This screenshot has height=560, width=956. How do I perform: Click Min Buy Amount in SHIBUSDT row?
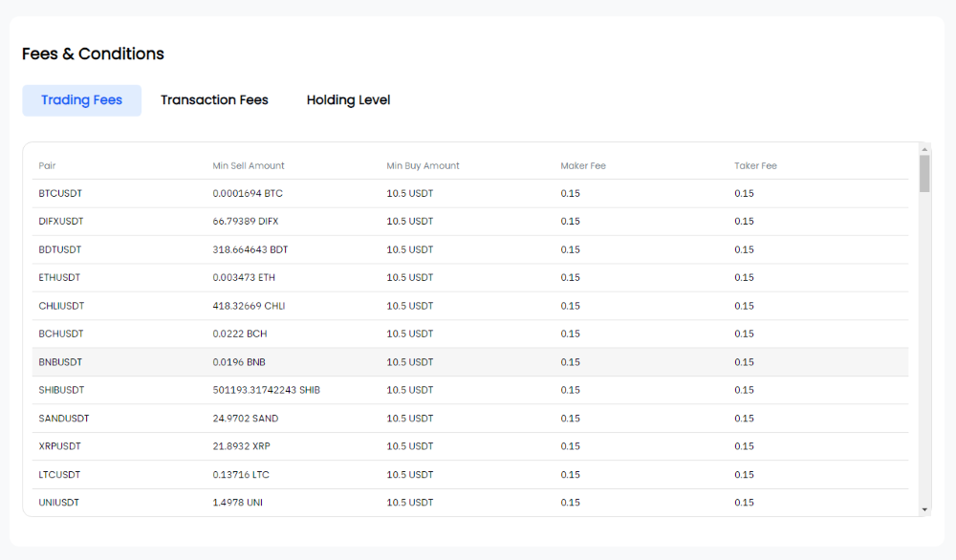point(410,390)
